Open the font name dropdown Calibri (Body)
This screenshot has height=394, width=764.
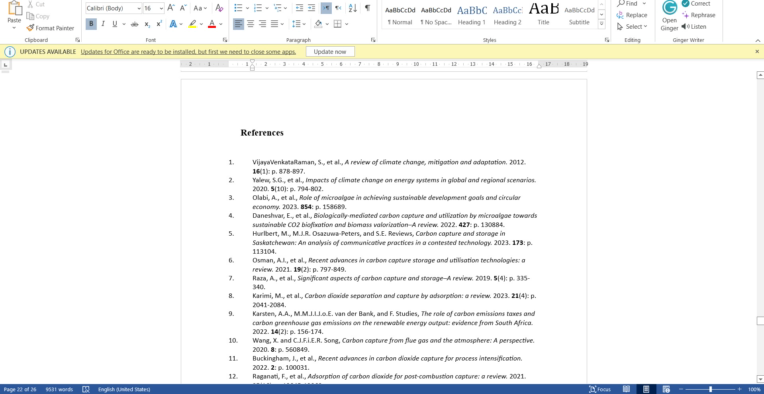point(139,8)
